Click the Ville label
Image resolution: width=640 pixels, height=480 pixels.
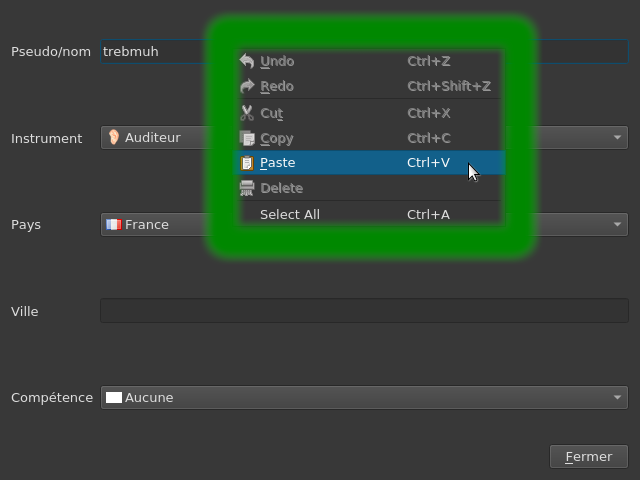coord(24,311)
